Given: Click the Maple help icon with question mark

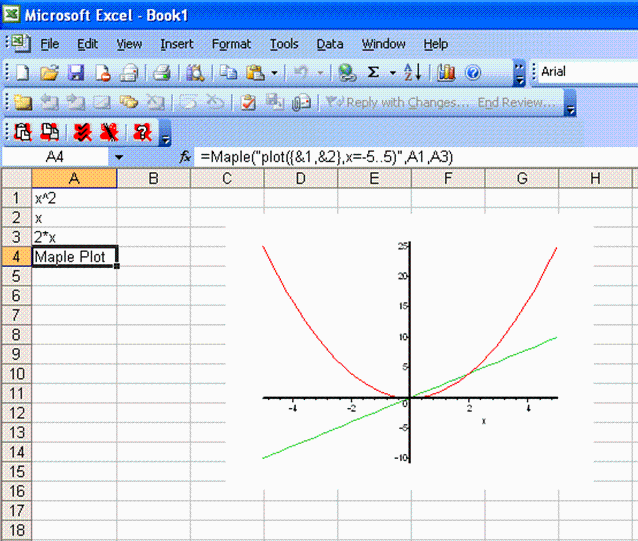Looking at the screenshot, I should 141,131.
